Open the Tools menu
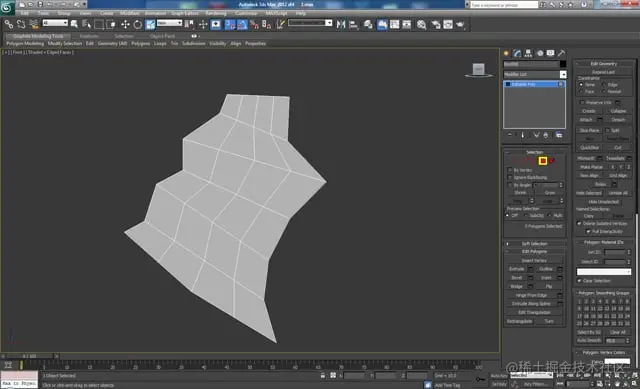The image size is (640, 389). 43,13
